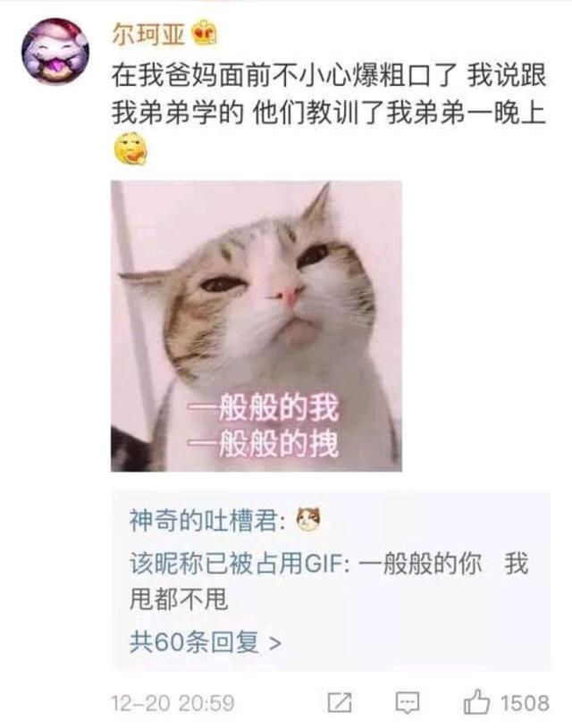Tap the 1508 like count
572x728 pixels.
pyautogui.click(x=525, y=703)
